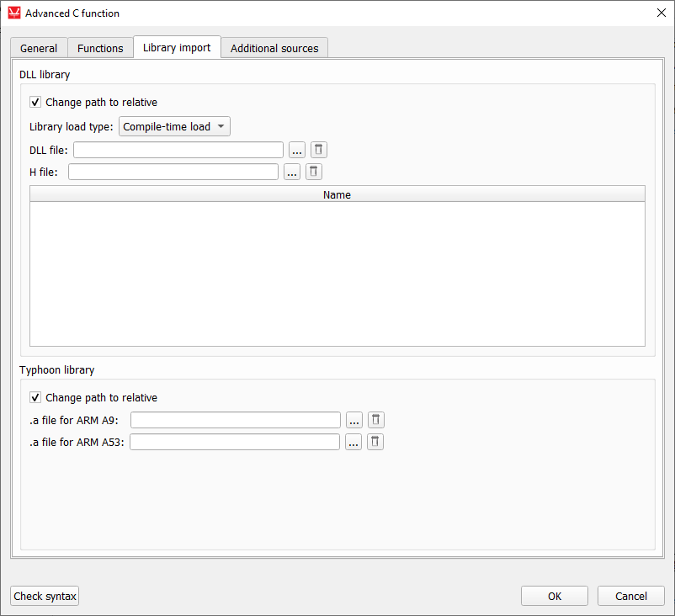Click the Name column header
The height and width of the screenshot is (616, 675).
(337, 194)
